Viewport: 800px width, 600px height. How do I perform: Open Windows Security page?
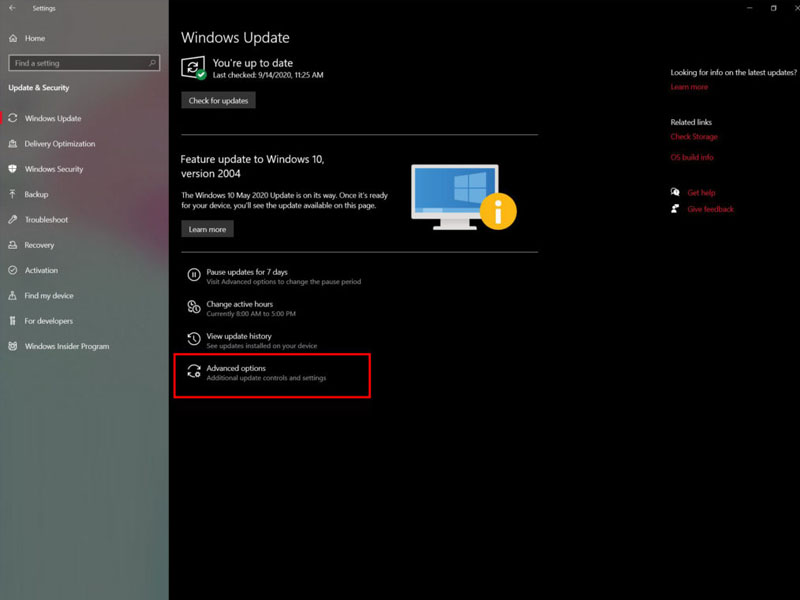pos(54,169)
